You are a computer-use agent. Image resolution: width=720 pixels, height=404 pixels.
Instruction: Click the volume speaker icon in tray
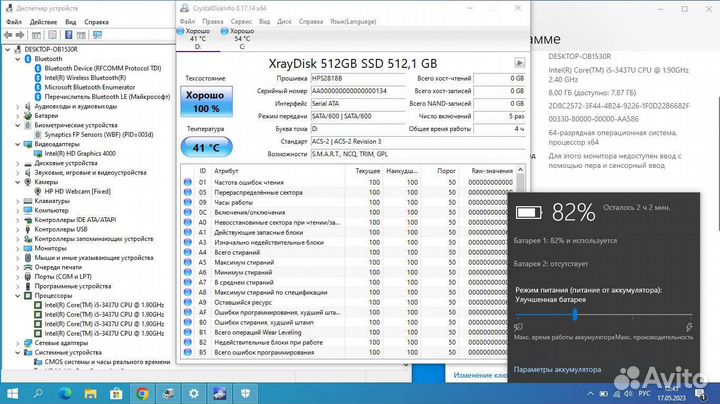pyautogui.click(x=628, y=394)
